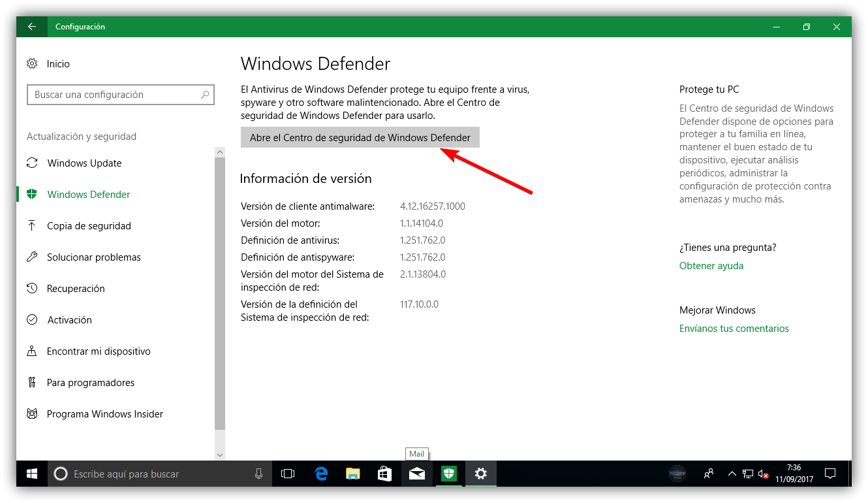Click the '¿Tienes una pregunta?' text
Screen dimensions: 868x503
click(728, 248)
